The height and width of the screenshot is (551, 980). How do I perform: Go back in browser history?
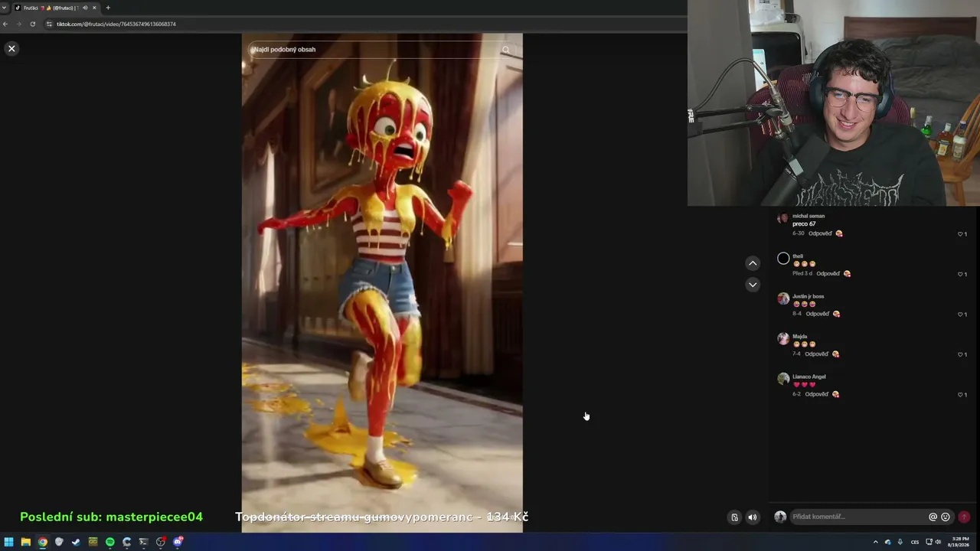coord(5,24)
